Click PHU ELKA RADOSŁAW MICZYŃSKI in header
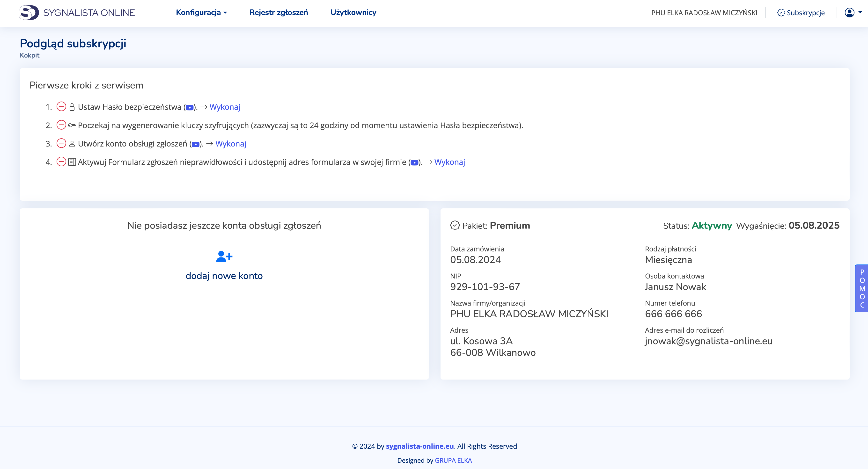Viewport: 868px width, 469px height. (x=704, y=13)
